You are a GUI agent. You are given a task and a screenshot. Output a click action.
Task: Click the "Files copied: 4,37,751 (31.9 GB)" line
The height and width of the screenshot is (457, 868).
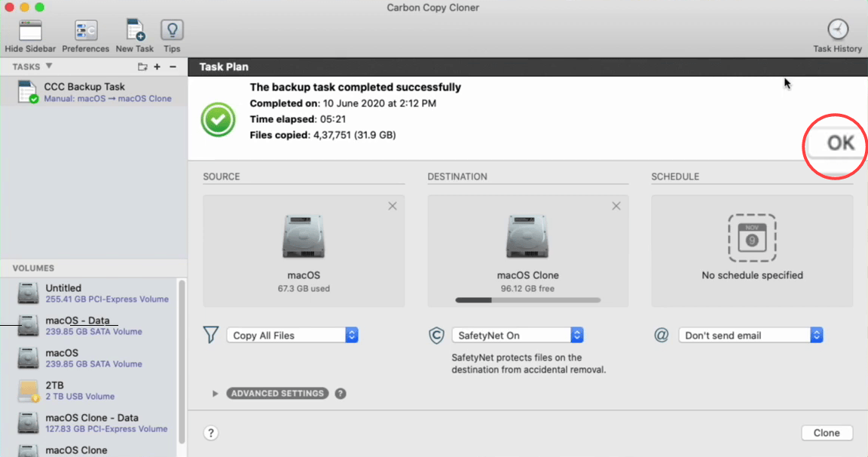[x=322, y=135]
